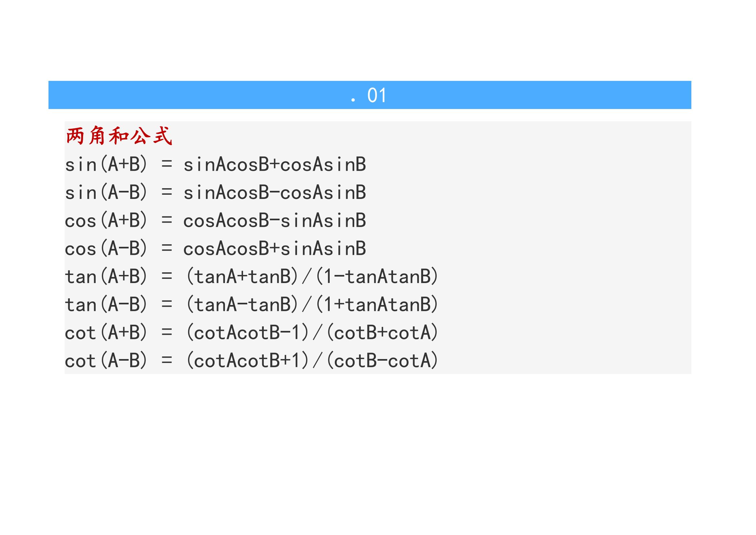Click the equals sign in the tan(A+B) line
Image resolution: width=756 pixels, height=535 pixels.
click(166, 276)
